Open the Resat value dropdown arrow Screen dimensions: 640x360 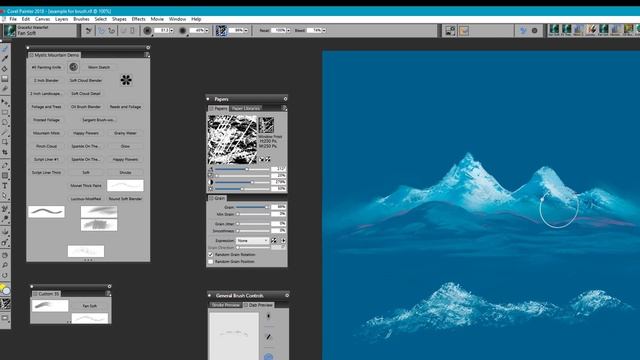(x=288, y=31)
